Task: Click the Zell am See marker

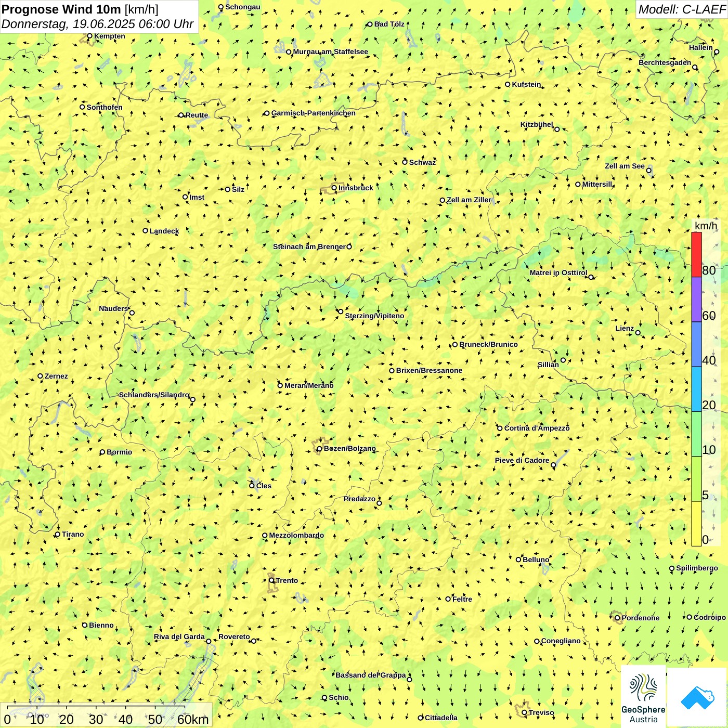Action: coord(648,171)
